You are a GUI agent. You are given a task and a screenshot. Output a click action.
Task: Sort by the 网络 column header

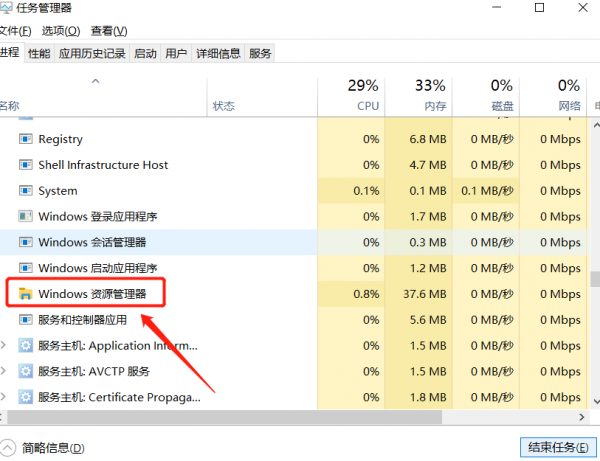(553, 96)
